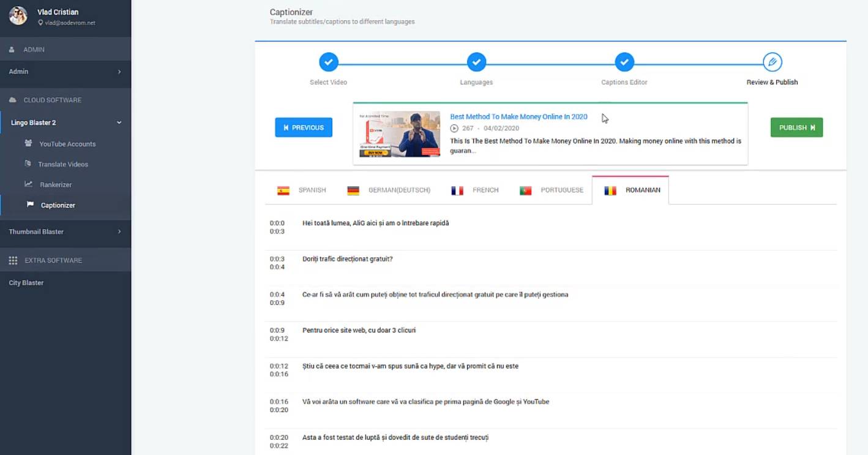Click the EXTRA SOFTWARE grid icon
The image size is (868, 455).
pyautogui.click(x=13, y=260)
